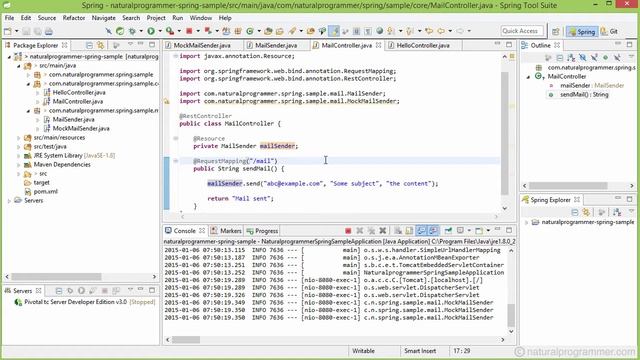Expand naturalprogrammer-spring-sample in Spring Explorer
This screenshot has width=640, height=360.
527,222
